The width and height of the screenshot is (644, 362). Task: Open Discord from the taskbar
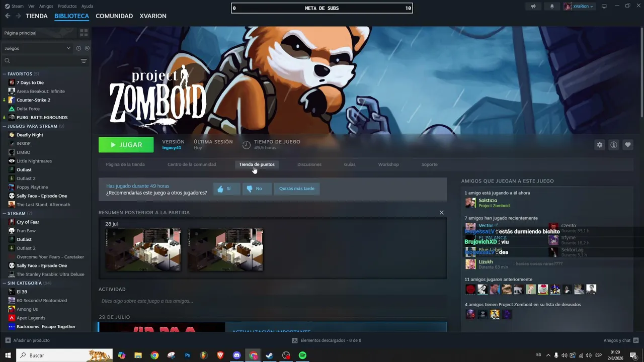236,355
